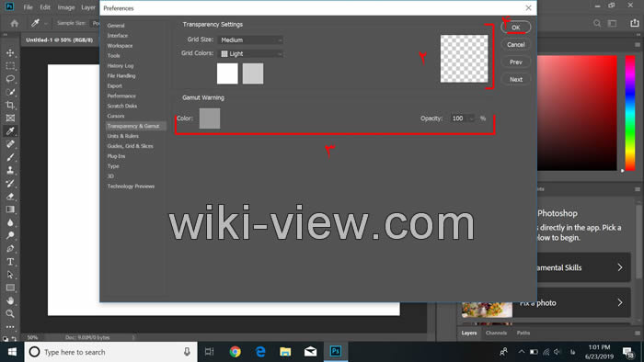
Task: Click the light gray grid color swatch
Action: click(253, 74)
